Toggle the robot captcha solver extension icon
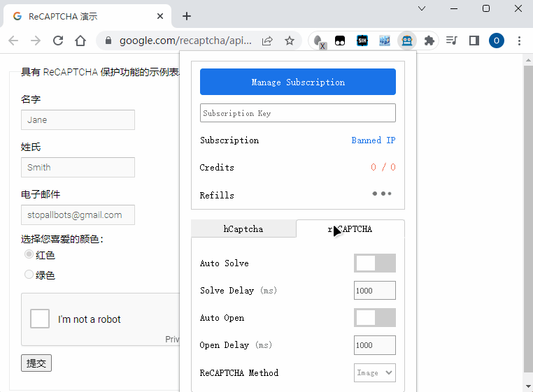Image resolution: width=533 pixels, height=392 pixels. click(407, 41)
